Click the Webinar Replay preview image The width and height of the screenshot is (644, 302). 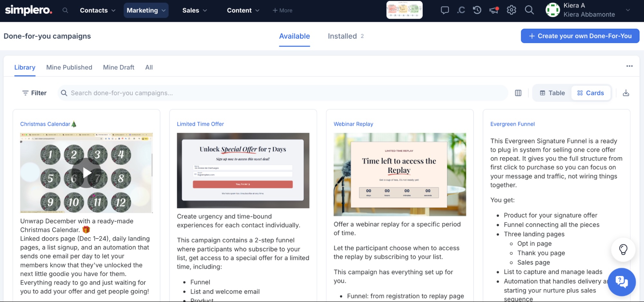point(400,174)
